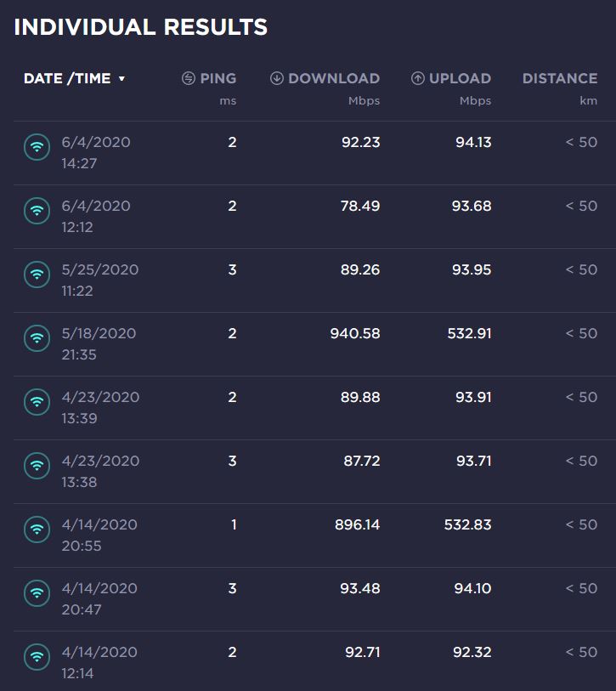The image size is (616, 691).
Task: Click the ping icon in the header
Action: coord(189,78)
